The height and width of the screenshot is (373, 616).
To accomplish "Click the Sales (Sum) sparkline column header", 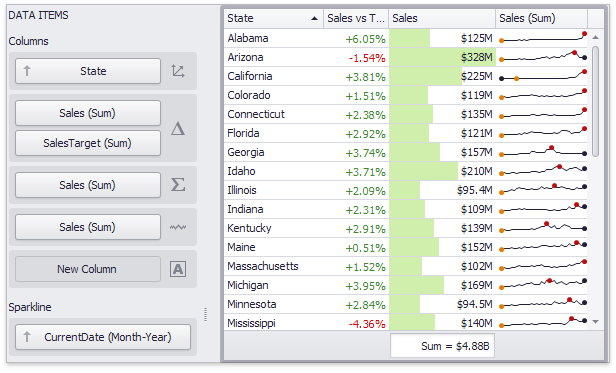I will click(541, 18).
